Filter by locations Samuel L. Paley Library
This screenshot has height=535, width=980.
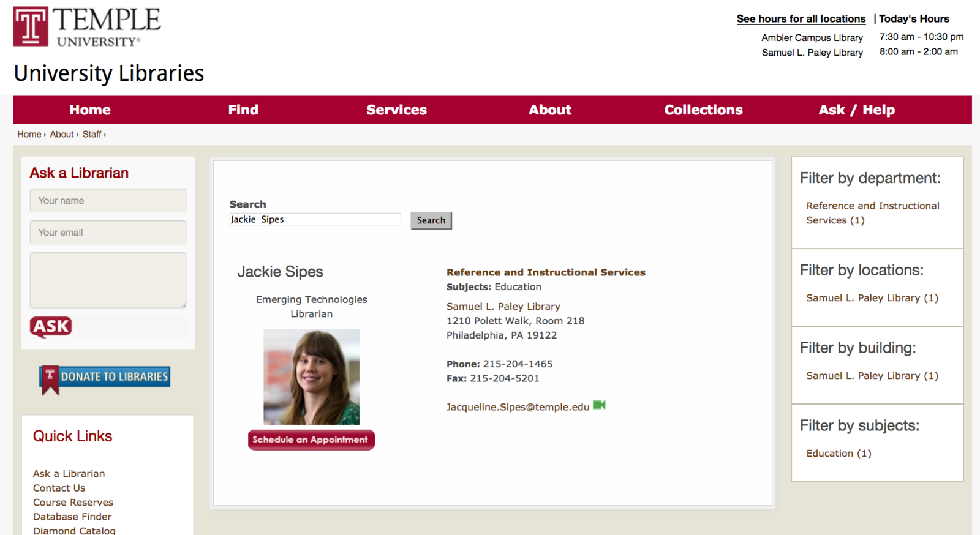pyautogui.click(x=872, y=298)
